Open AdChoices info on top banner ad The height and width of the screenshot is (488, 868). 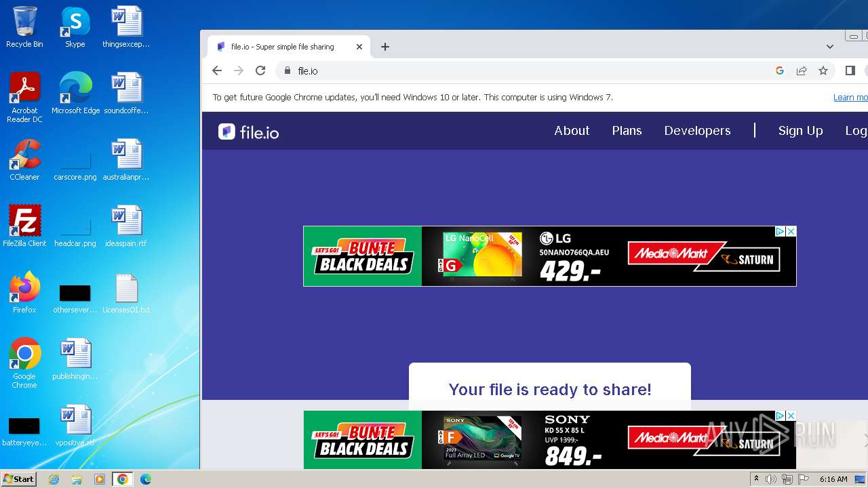click(x=781, y=232)
